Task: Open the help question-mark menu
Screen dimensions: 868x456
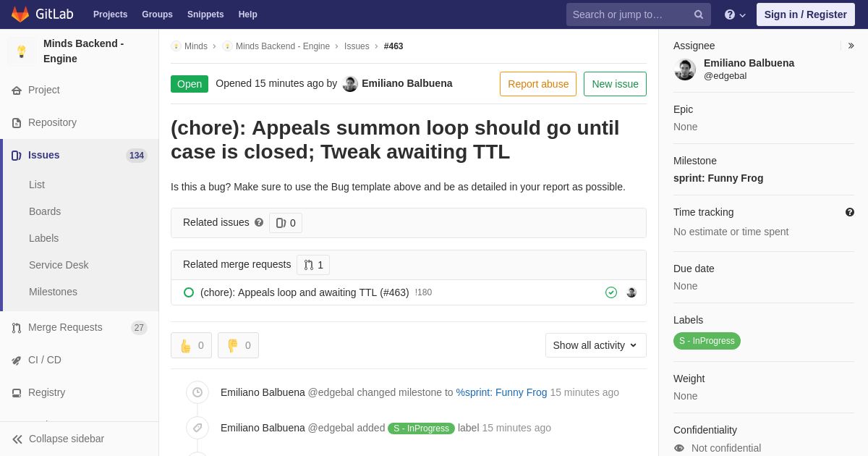Action: coord(735,14)
